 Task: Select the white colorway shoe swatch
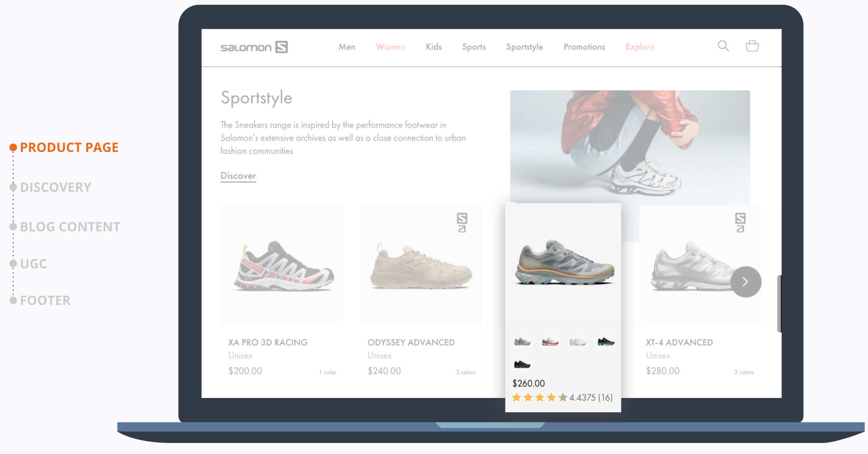[x=578, y=342]
